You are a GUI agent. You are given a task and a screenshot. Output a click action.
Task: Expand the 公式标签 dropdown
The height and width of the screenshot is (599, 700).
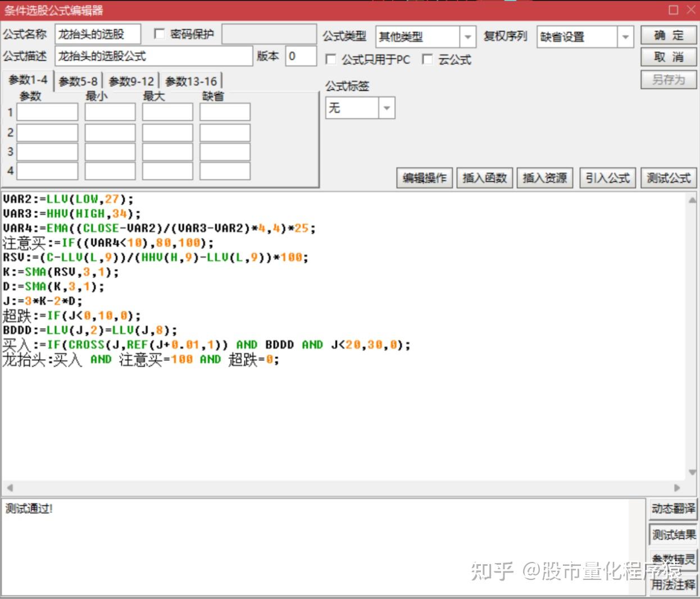(387, 108)
